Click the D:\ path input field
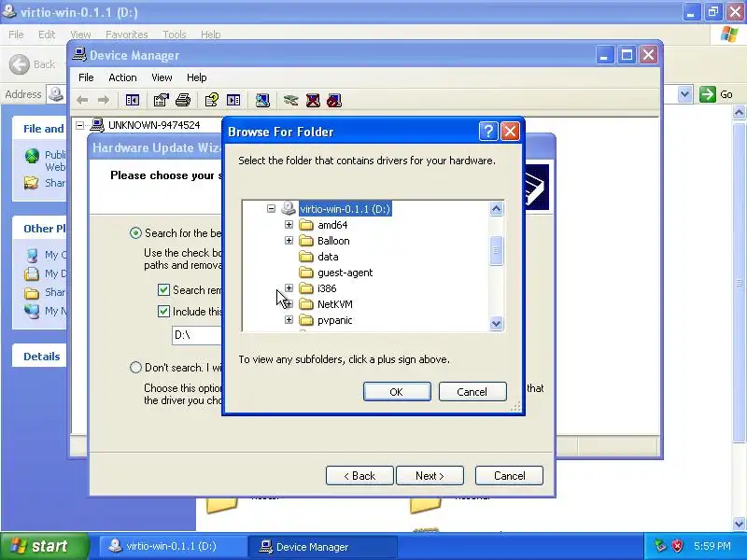 point(197,335)
